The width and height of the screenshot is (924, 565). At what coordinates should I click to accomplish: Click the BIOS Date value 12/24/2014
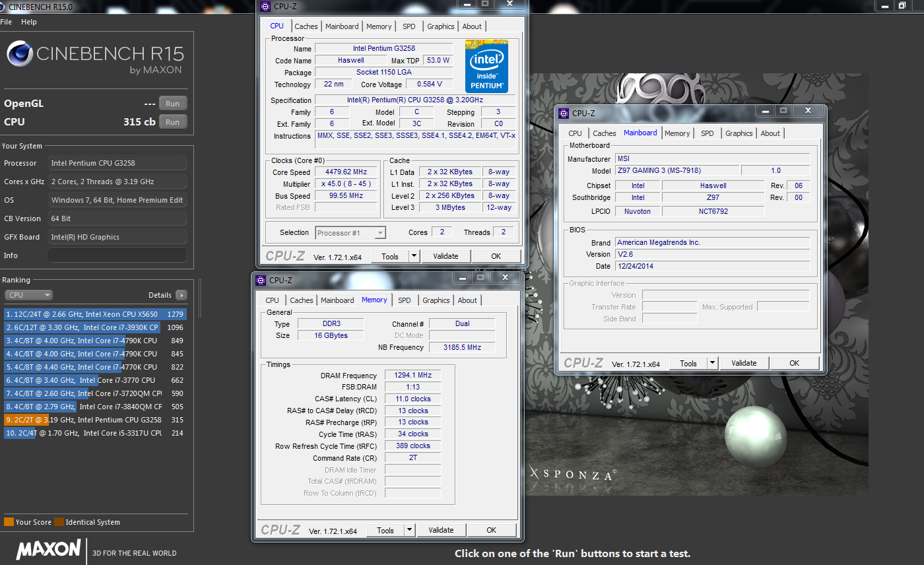tap(712, 266)
